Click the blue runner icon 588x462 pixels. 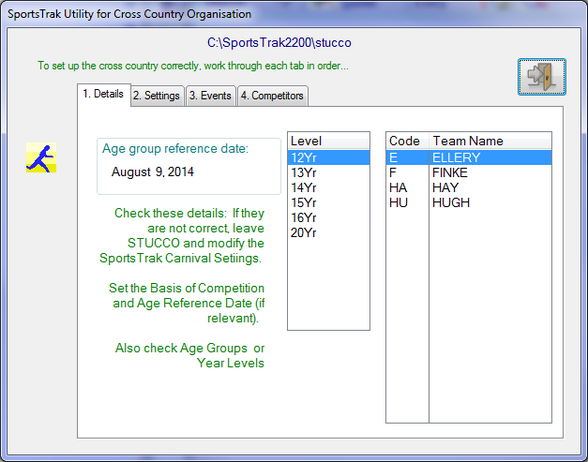coord(41,158)
